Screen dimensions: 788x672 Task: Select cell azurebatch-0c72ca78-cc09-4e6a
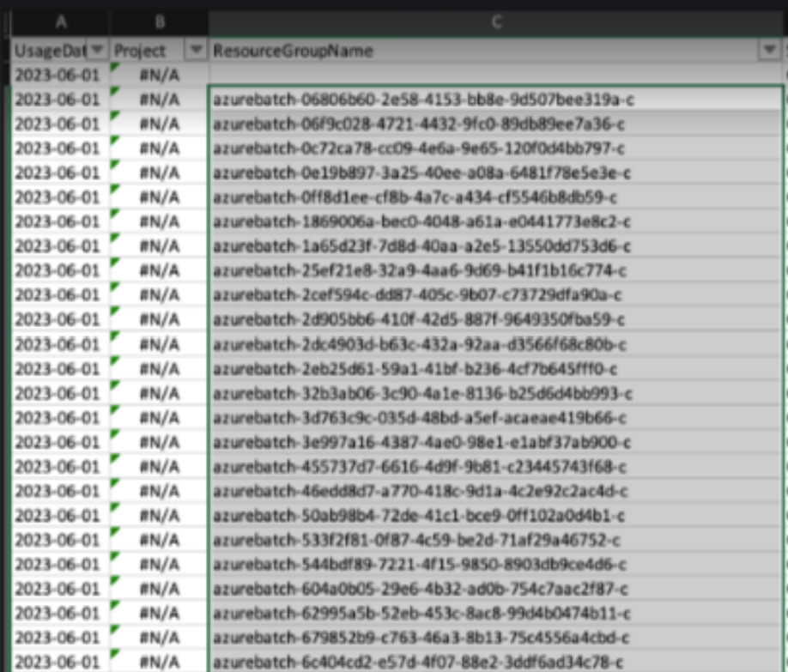tap(496, 148)
